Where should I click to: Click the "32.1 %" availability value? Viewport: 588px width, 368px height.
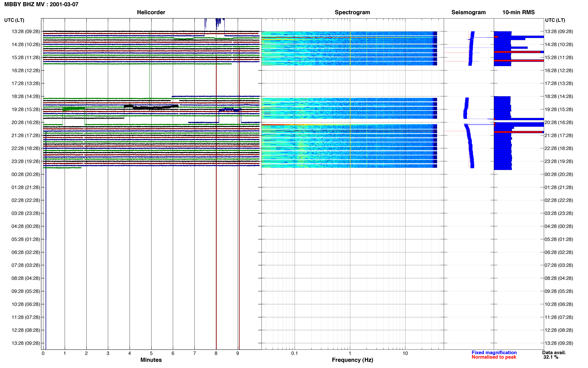(x=551, y=357)
